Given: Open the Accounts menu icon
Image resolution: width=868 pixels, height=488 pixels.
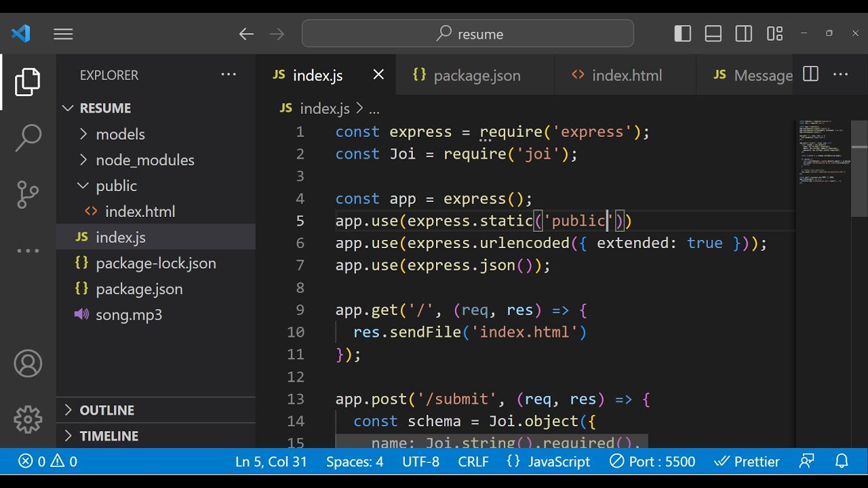Looking at the screenshot, I should click(28, 364).
